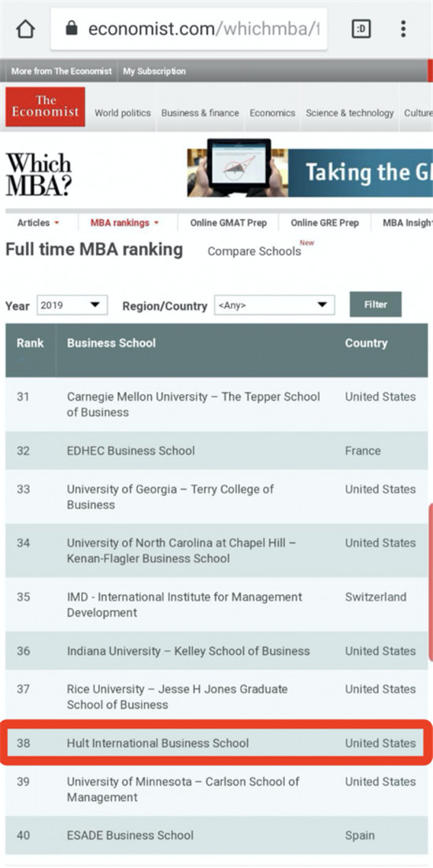
Task: Open the Online GRE Prep tab
Action: [324, 223]
